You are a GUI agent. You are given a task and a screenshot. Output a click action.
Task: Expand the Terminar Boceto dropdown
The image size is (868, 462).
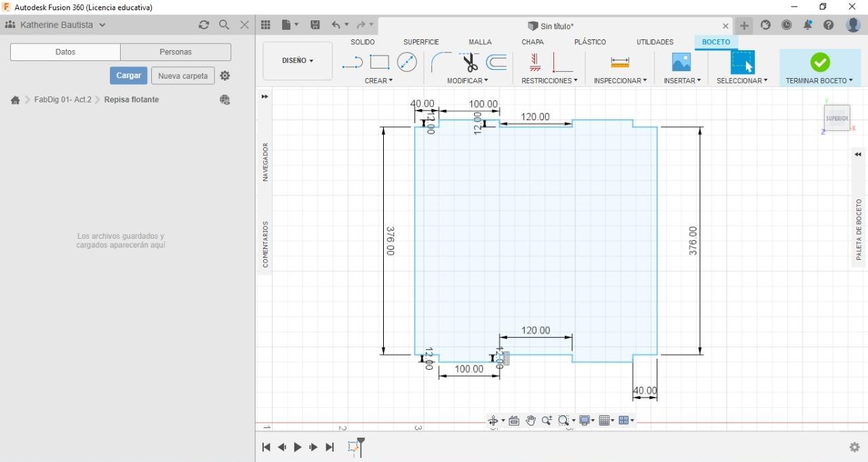coord(820,81)
